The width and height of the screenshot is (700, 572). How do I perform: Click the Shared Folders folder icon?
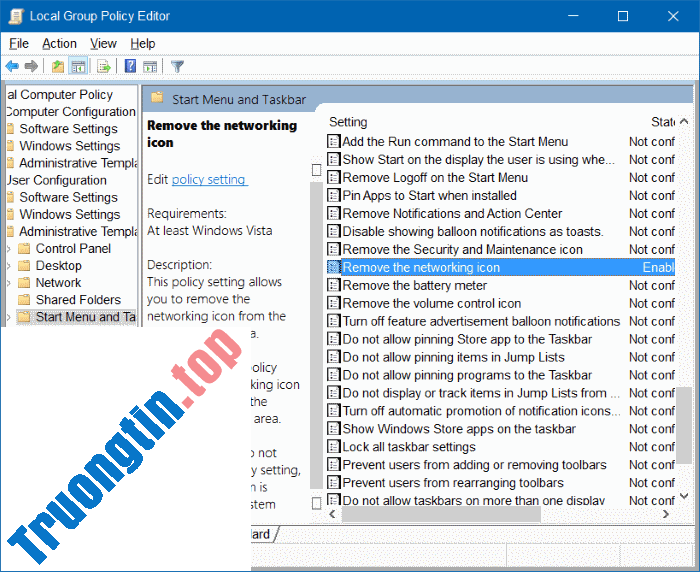click(24, 300)
